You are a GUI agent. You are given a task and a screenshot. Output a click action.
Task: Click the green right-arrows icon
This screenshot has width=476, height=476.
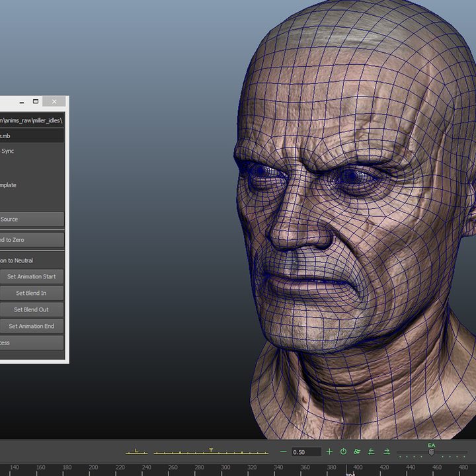(x=387, y=452)
